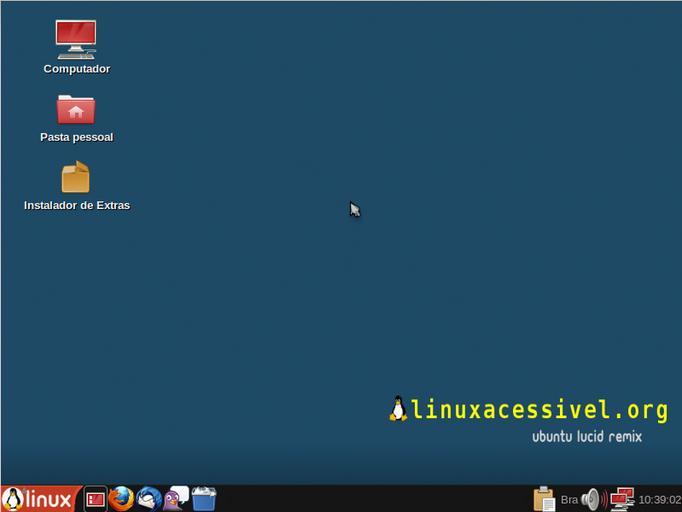Click the speaker volume tray icon
Screen dimensions: 682x512
click(593, 498)
